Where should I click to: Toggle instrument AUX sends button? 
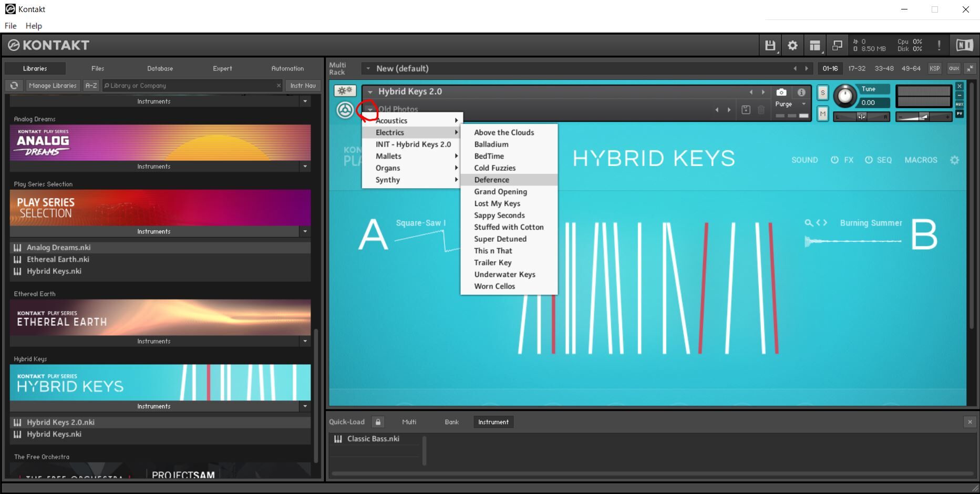click(960, 104)
